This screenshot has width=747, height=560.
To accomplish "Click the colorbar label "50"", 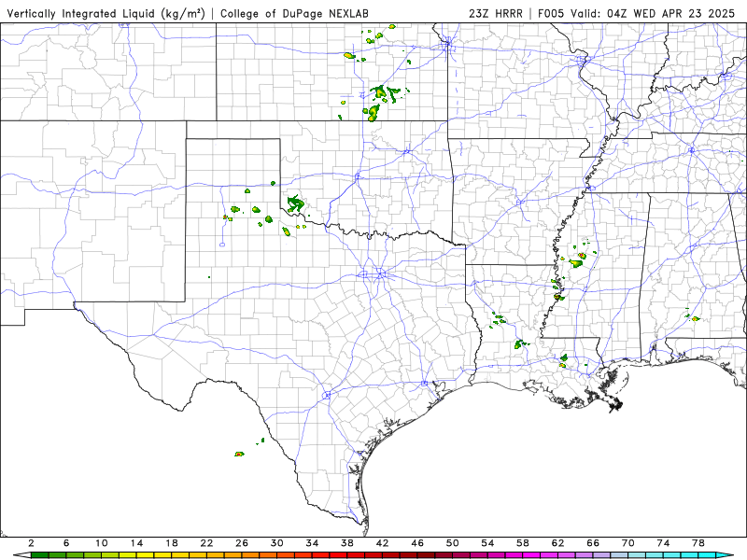I will pos(452,543).
